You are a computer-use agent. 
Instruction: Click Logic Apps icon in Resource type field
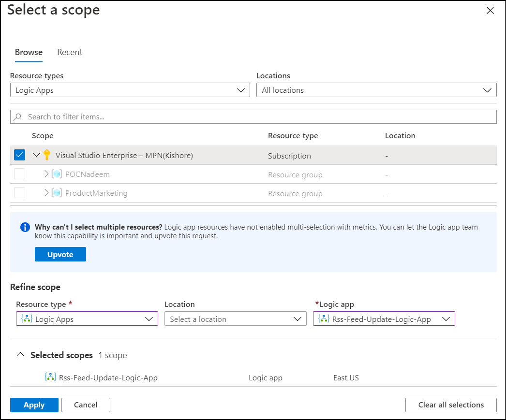point(27,319)
